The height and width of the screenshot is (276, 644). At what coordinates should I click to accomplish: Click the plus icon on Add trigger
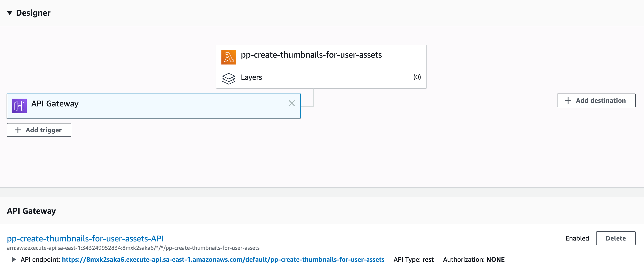coord(17,130)
